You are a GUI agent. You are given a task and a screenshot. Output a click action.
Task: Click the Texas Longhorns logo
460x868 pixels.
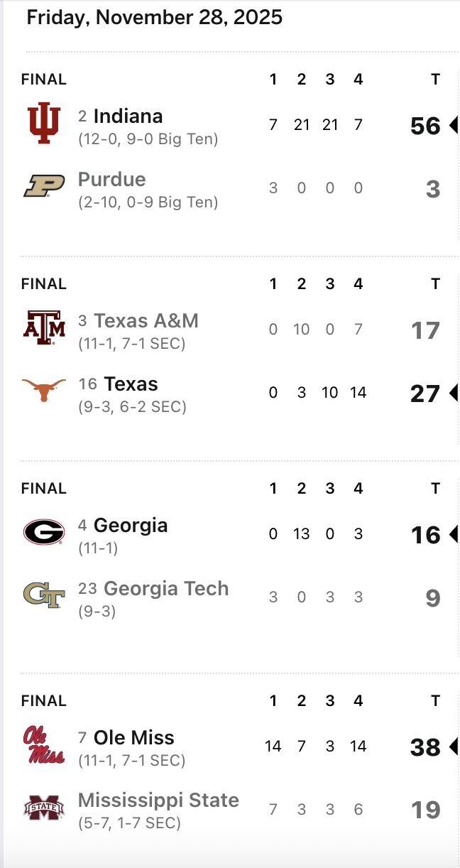(x=44, y=390)
